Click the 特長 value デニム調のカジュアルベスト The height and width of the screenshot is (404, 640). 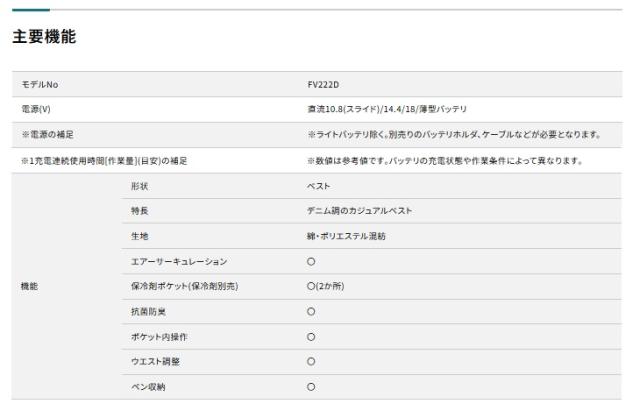click(x=360, y=211)
